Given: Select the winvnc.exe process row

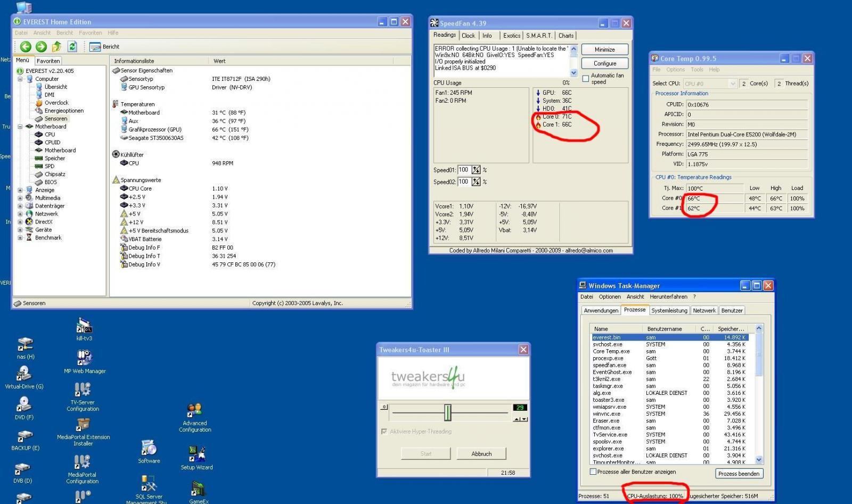Looking at the screenshot, I should pos(670,414).
